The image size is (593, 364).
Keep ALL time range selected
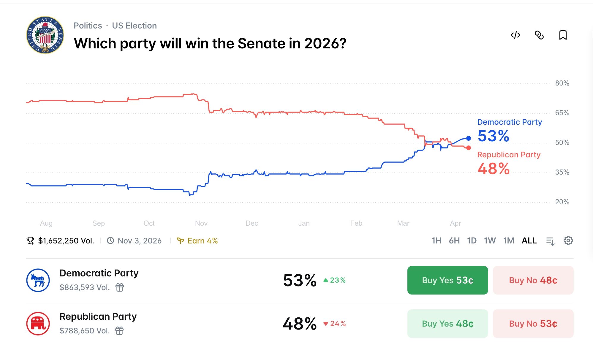(529, 241)
